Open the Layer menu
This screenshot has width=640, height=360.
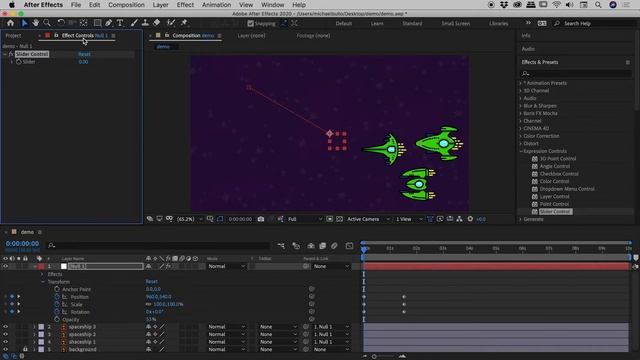pyautogui.click(x=160, y=5)
